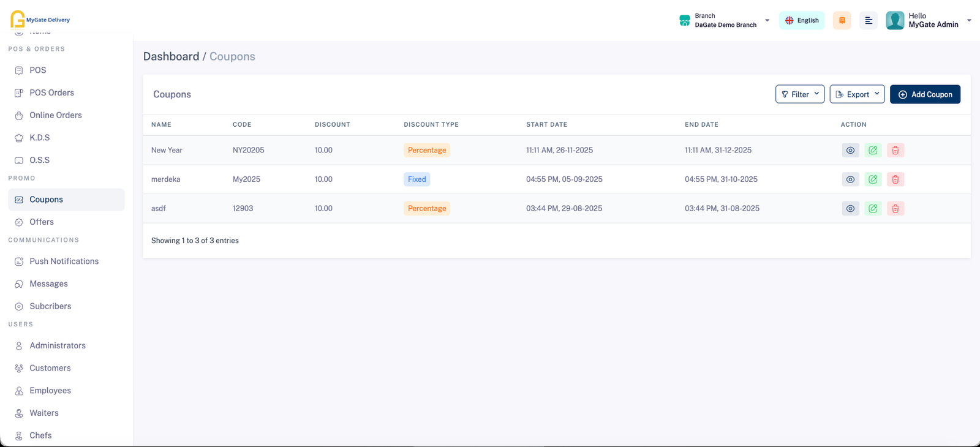Click the MyGate Delivery logo

click(x=40, y=20)
